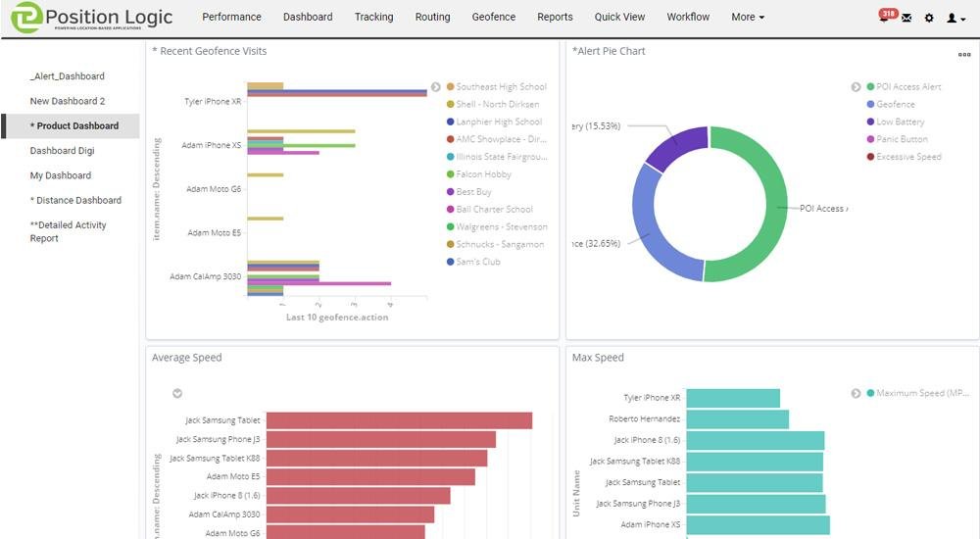Click the Position Logic logo
This screenshot has height=539, width=980.
click(x=91, y=18)
